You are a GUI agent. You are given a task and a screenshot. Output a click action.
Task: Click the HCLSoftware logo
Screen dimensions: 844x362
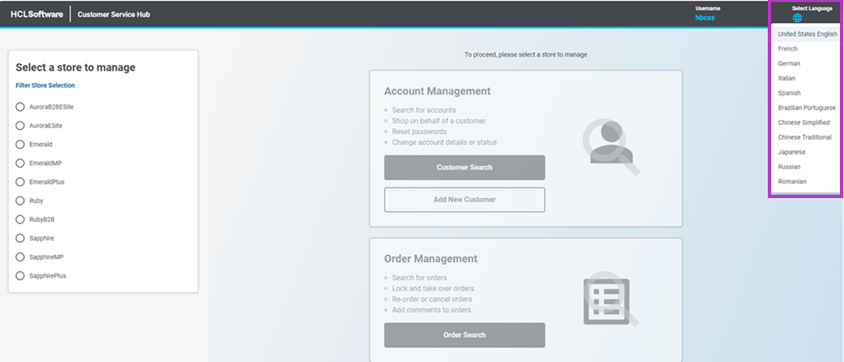[37, 15]
